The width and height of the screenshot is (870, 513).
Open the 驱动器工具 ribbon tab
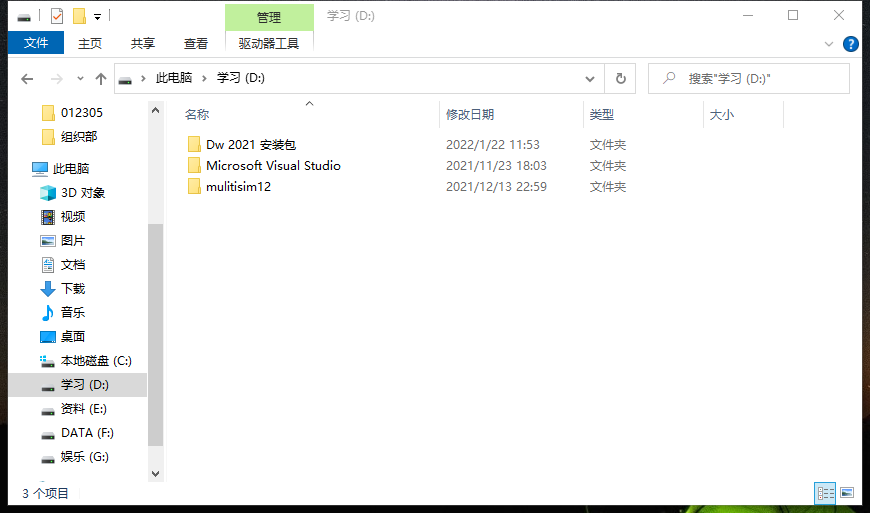pos(269,43)
